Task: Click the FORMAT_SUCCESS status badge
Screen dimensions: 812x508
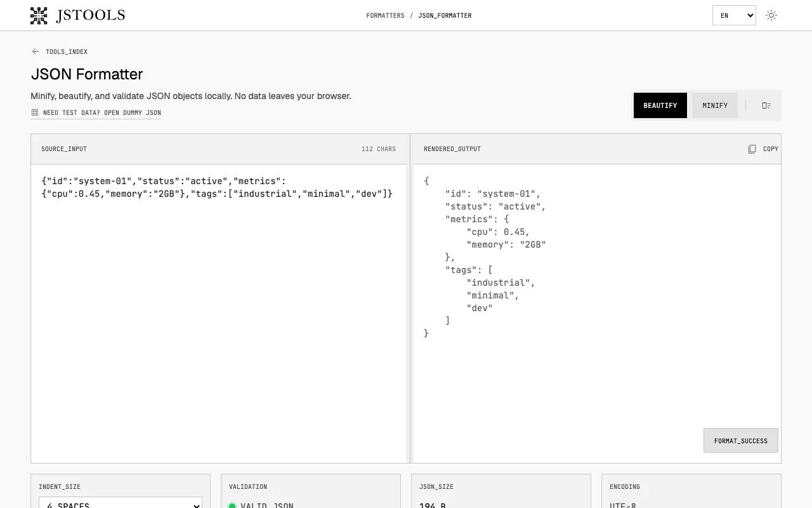Action: [x=741, y=440]
